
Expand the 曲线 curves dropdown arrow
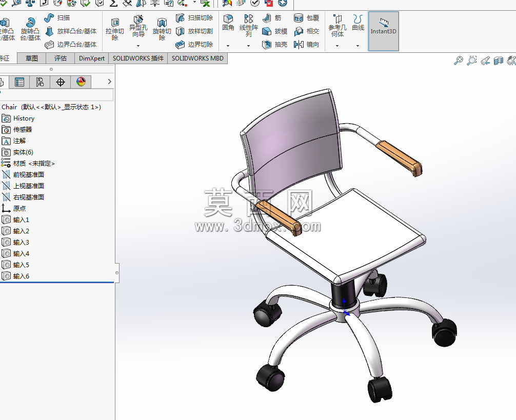358,46
